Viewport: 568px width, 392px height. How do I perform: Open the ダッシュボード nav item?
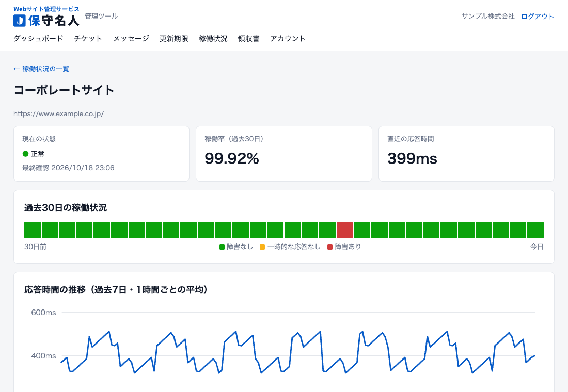click(38, 38)
